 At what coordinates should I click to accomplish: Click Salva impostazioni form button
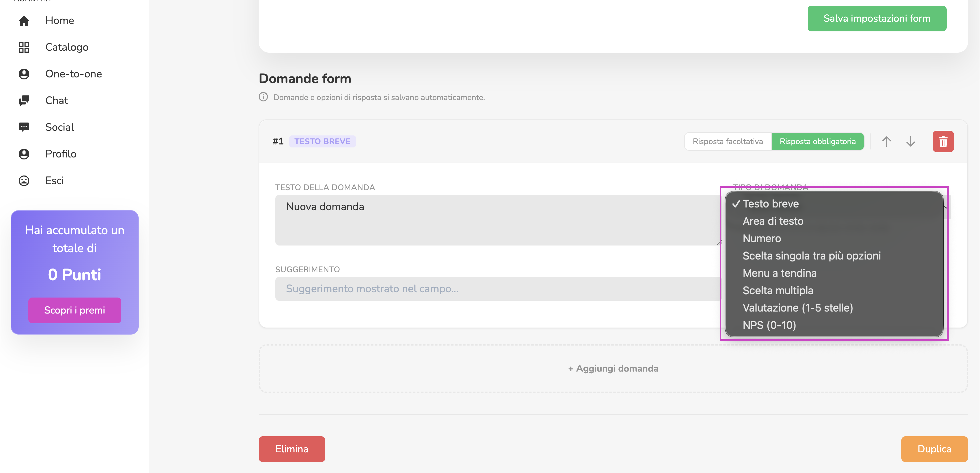tap(877, 19)
